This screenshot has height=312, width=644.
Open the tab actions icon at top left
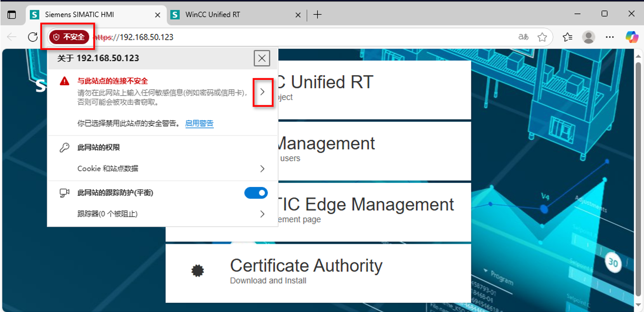click(x=11, y=14)
